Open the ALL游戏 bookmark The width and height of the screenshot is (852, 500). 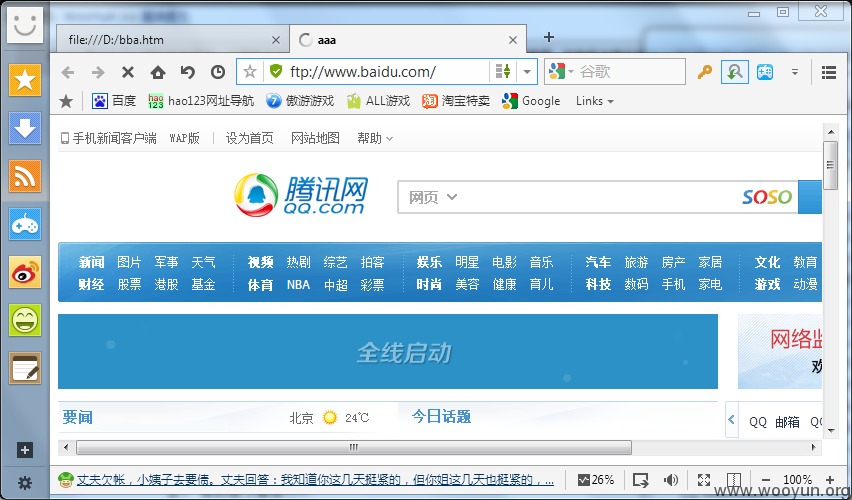[x=378, y=101]
